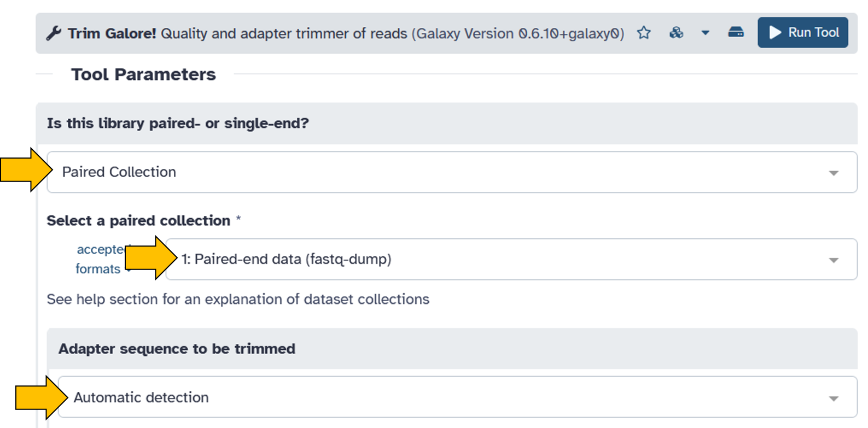This screenshot has height=428, width=868.
Task: Click the Run Tool button
Action: [x=802, y=32]
